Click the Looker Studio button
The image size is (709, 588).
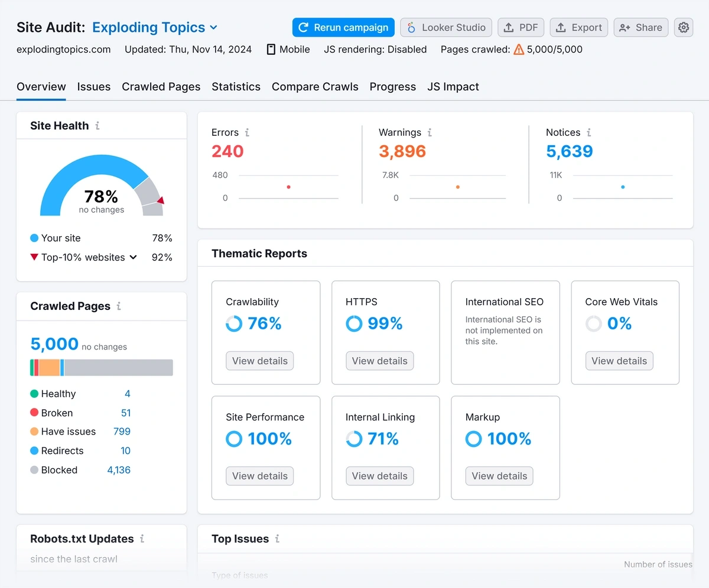point(446,28)
